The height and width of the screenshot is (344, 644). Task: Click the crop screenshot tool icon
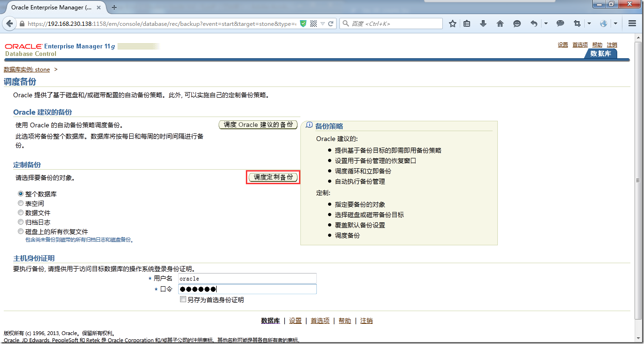point(577,23)
